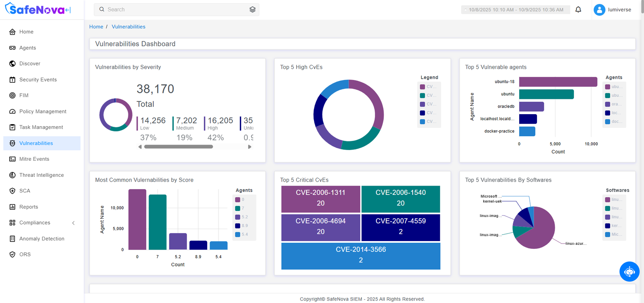Click the Agents sidebar icon
644x303 pixels.
pos(12,48)
